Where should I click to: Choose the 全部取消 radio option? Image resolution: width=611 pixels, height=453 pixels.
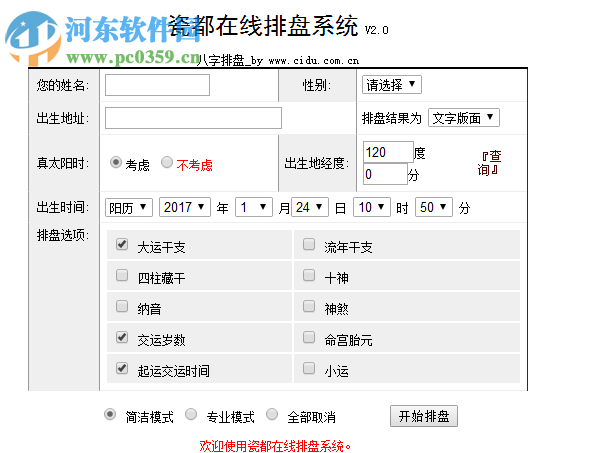[272, 414]
